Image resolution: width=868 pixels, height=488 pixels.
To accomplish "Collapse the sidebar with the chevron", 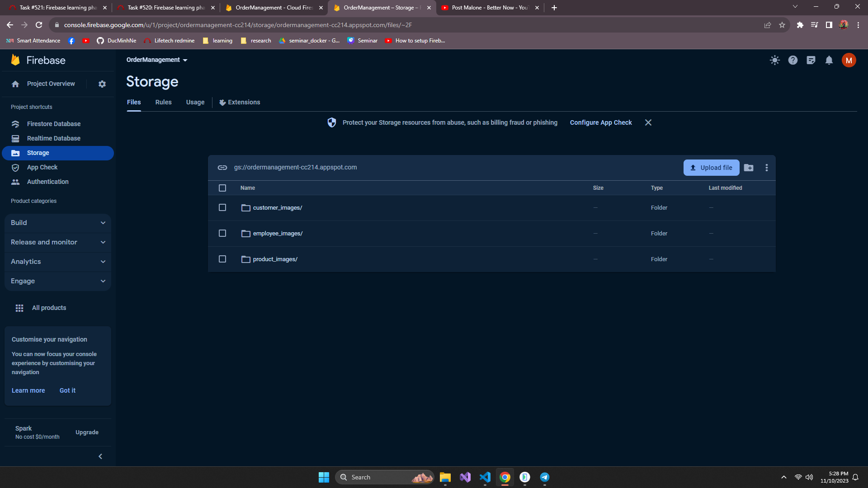I will (x=100, y=456).
